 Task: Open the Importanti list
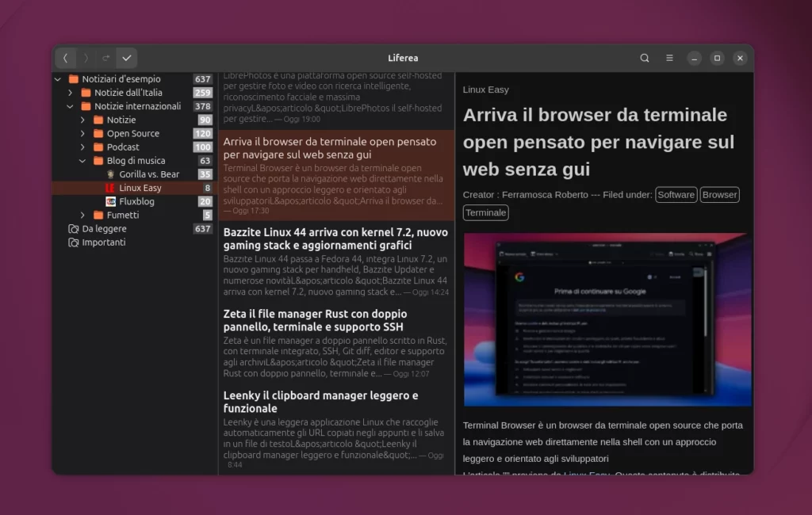pos(133,242)
